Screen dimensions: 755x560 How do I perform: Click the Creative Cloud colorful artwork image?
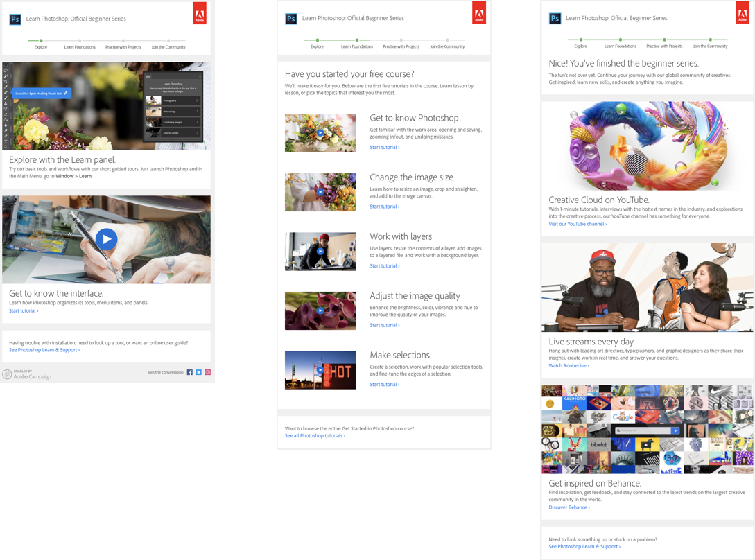click(647, 146)
